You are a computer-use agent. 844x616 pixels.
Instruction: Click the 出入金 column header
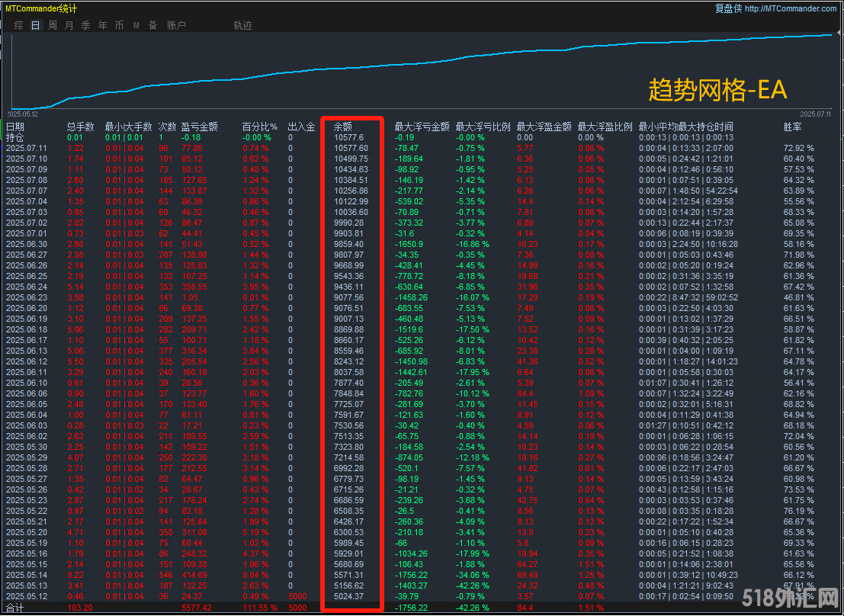click(301, 127)
